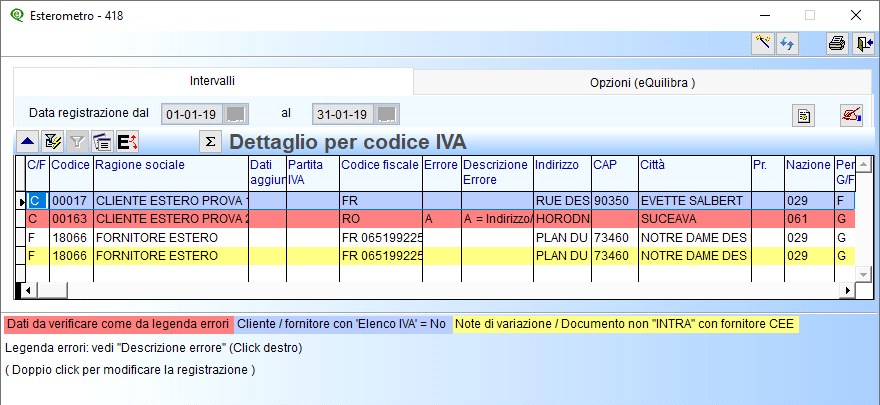Viewport: 880px width, 405px height.
Task: Click the exit door icon
Action: 862,43
